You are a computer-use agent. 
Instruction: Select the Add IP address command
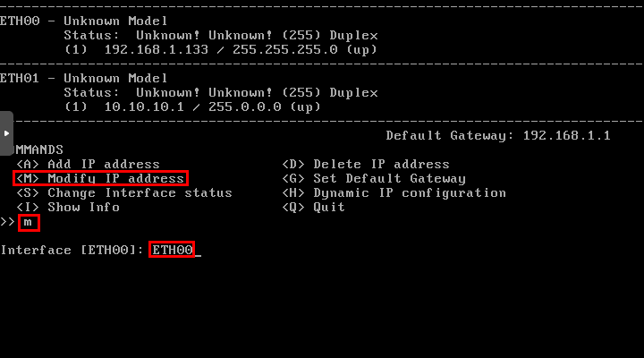coord(88,164)
